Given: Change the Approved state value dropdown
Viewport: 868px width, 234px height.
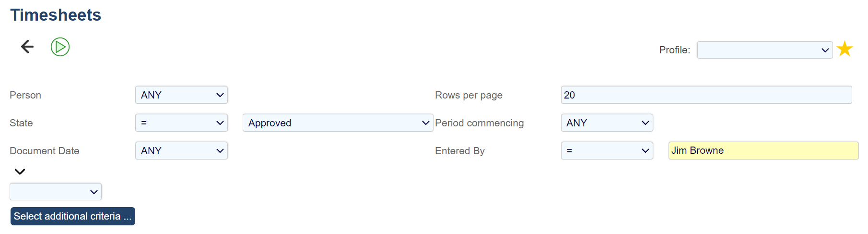Looking at the screenshot, I should [x=338, y=123].
